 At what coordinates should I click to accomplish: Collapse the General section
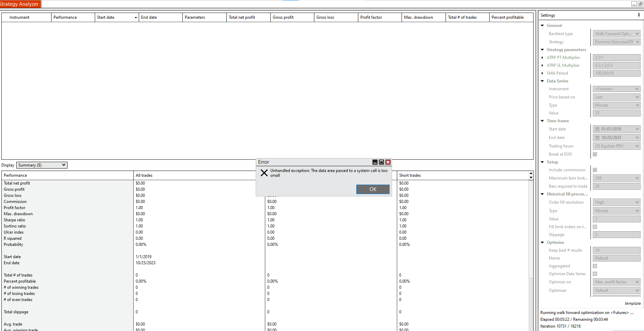tap(542, 26)
